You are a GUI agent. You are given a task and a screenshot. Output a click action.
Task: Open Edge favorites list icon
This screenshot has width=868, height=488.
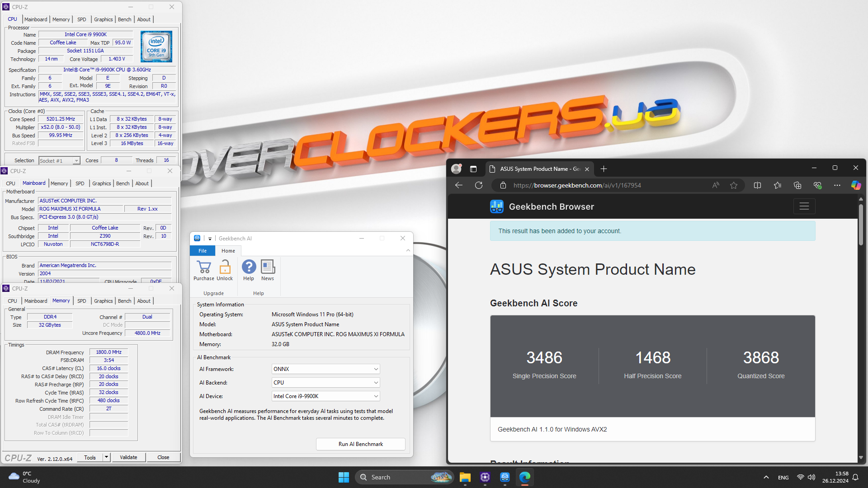[777, 185]
